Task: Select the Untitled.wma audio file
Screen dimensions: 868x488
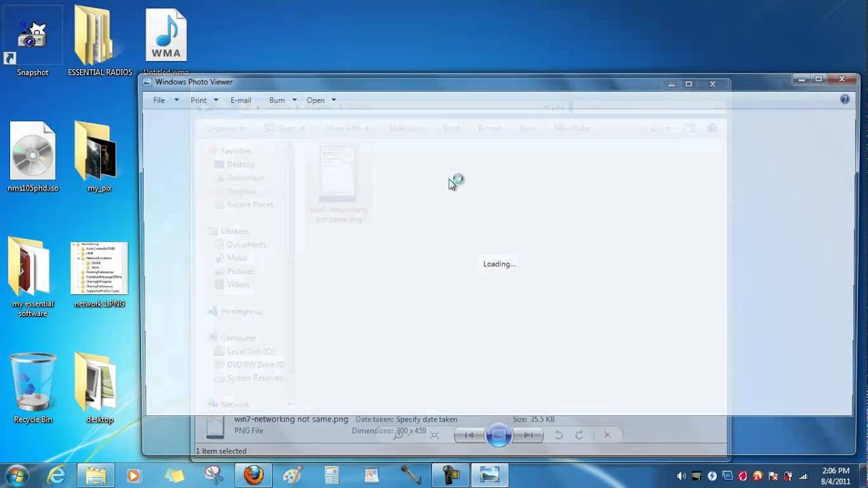Action: pos(166,42)
